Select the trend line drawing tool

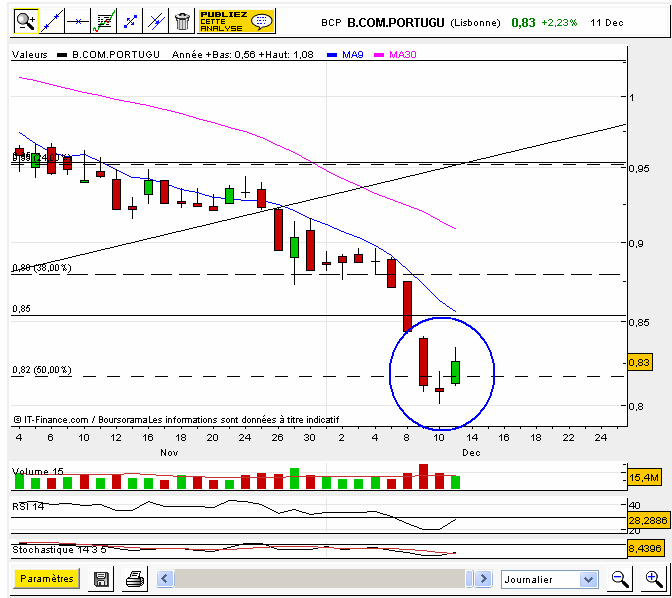pos(52,21)
